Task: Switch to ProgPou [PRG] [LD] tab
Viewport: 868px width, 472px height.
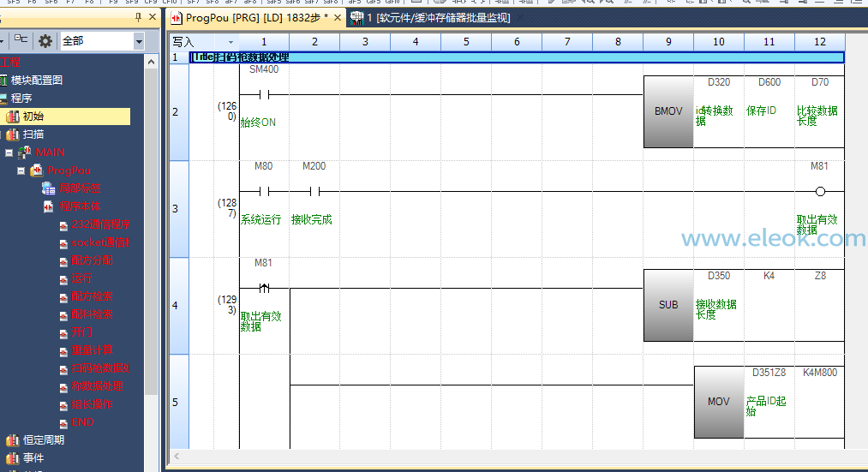Action: pyautogui.click(x=257, y=18)
